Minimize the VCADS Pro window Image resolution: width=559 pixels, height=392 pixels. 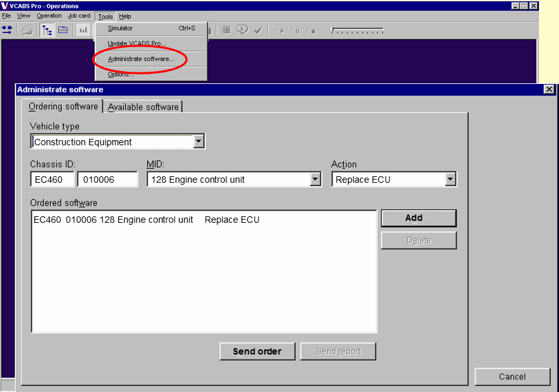[516, 6]
